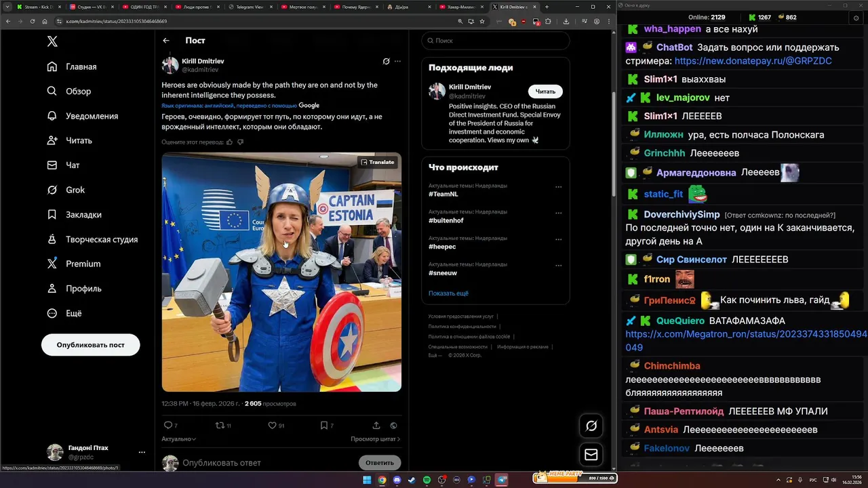Open Читать in the left sidebar
This screenshot has height=488, width=868.
point(70,140)
